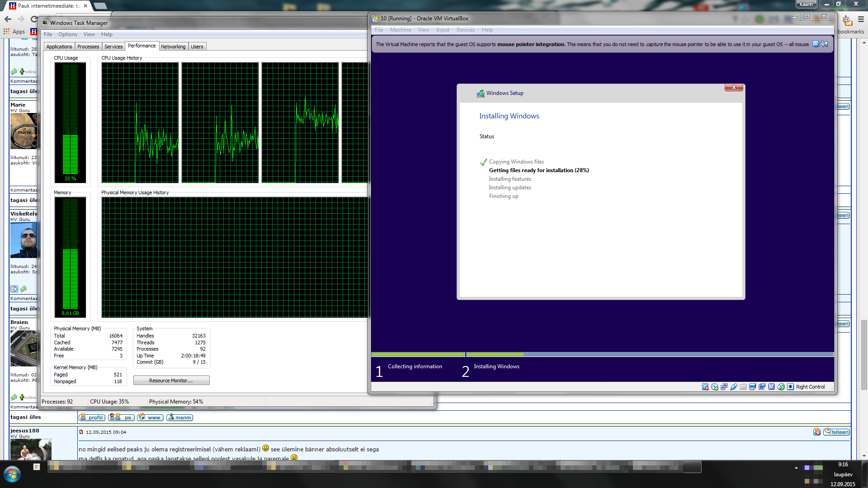Open Machine menu in VirtualBox

(401, 30)
